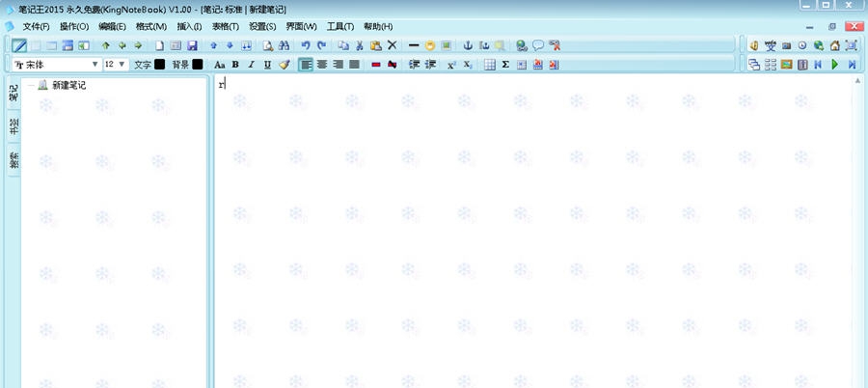The width and height of the screenshot is (868, 388).
Task: Pick the 背景 background color swatch
Action: (197, 65)
